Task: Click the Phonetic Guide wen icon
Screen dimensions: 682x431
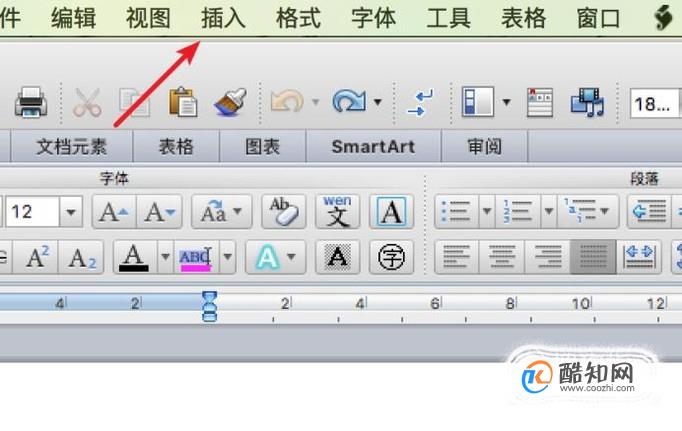Action: [x=338, y=212]
